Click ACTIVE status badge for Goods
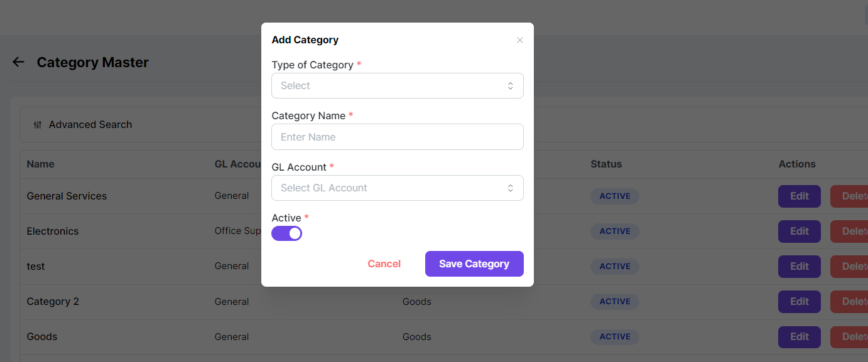 (614, 337)
